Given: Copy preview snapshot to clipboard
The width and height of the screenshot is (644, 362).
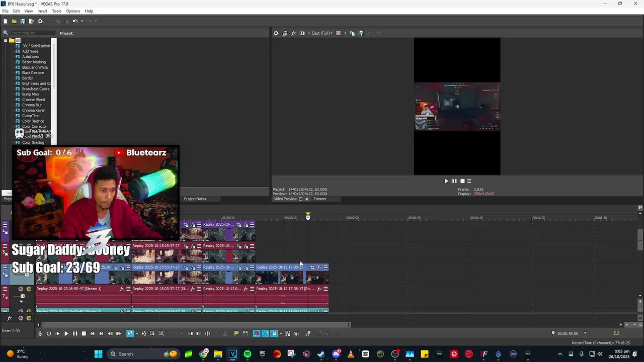Looking at the screenshot, I should pos(352,33).
